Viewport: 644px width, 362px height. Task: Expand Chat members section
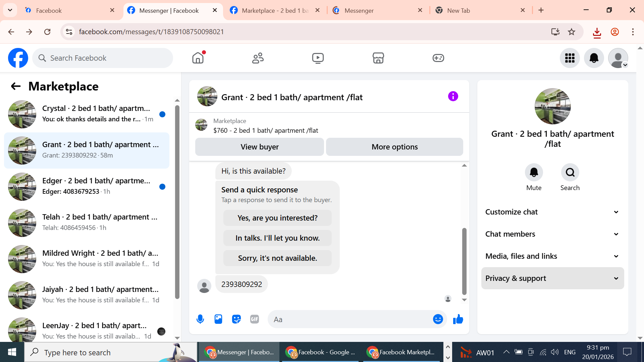pos(552,234)
